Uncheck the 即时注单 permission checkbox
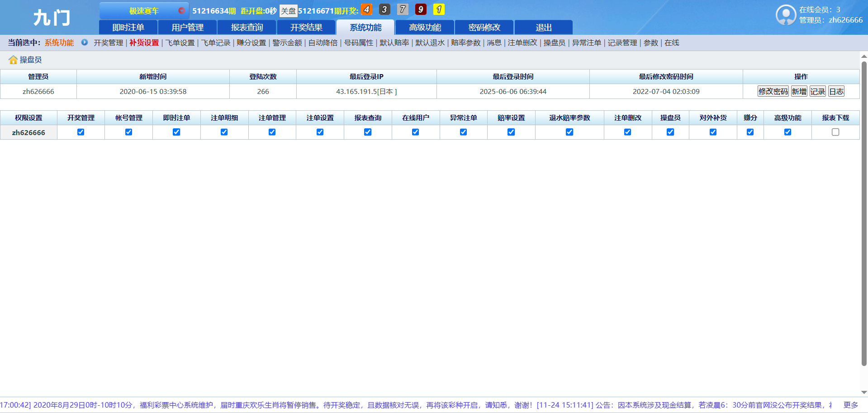This screenshot has width=868, height=413. point(176,132)
